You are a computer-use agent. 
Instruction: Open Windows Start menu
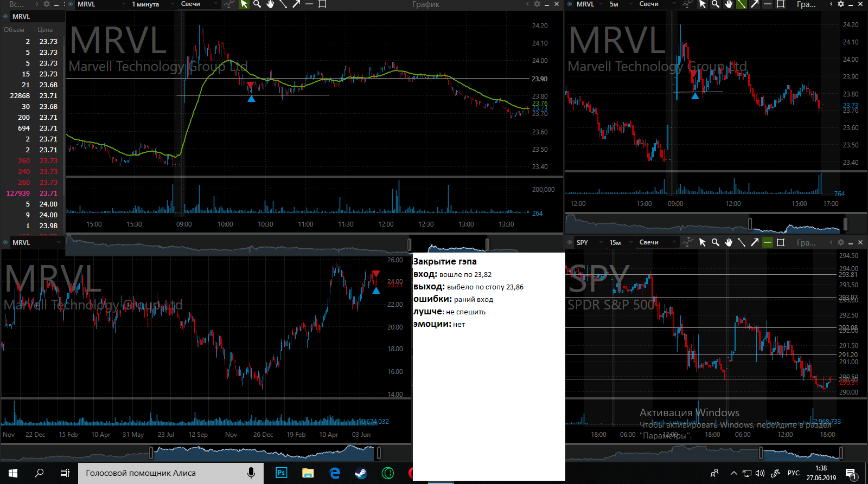tap(13, 473)
